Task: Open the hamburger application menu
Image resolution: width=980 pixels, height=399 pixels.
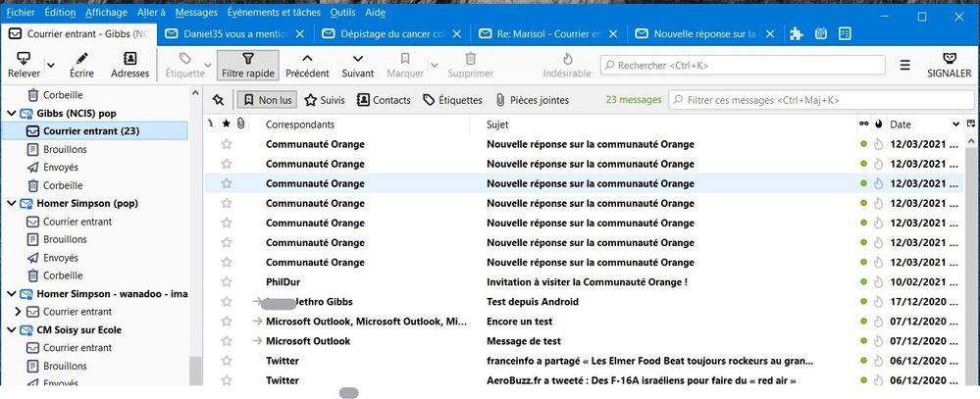Action: click(x=905, y=66)
